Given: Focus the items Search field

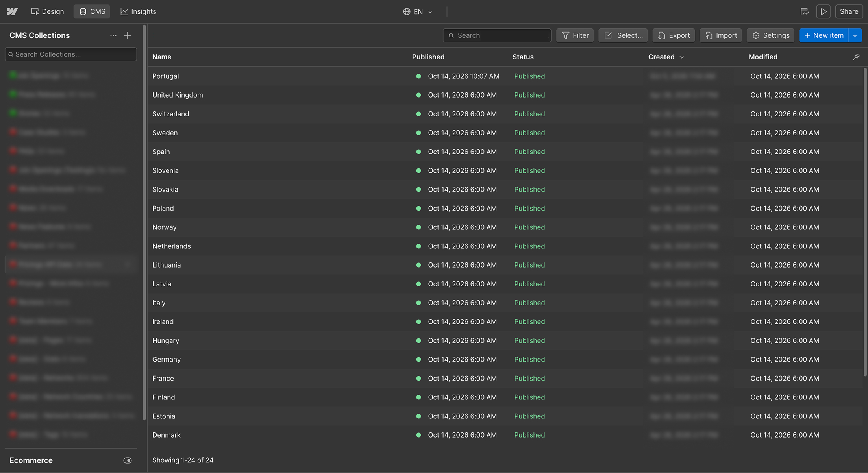Looking at the screenshot, I should (x=497, y=35).
